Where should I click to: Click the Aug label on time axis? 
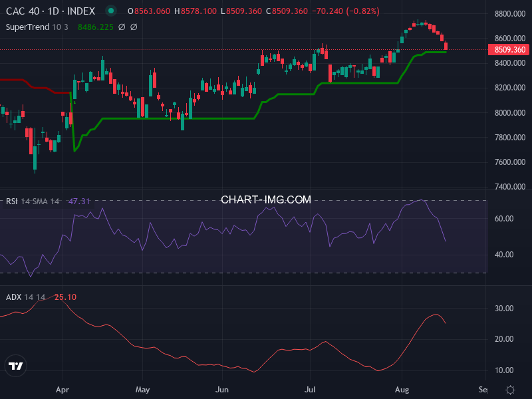402,390
